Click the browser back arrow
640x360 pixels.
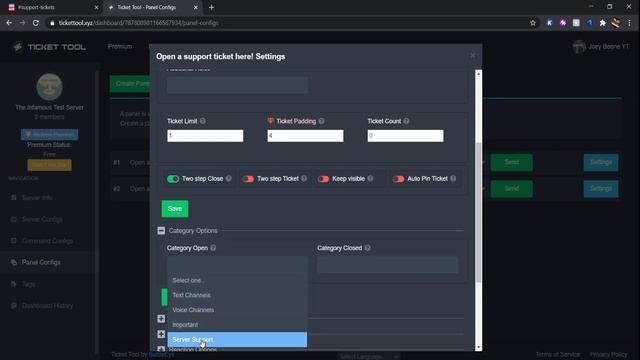pyautogui.click(x=9, y=23)
